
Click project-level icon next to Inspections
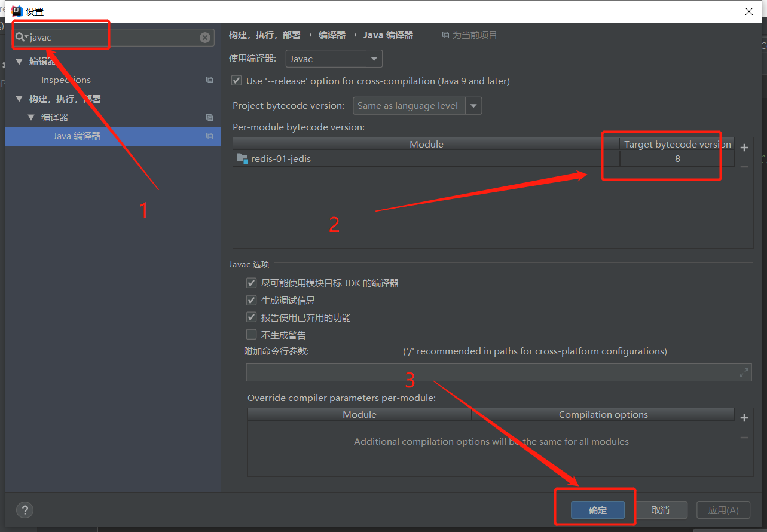pos(209,80)
